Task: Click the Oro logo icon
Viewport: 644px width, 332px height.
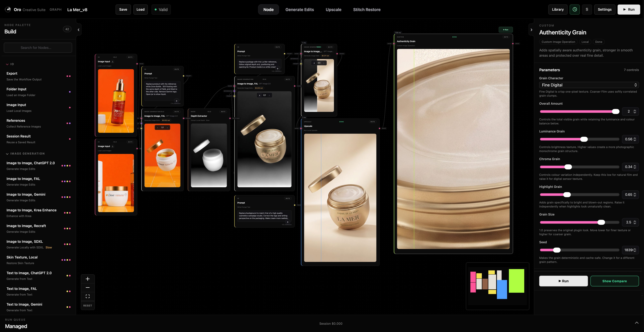Action: pos(8,9)
